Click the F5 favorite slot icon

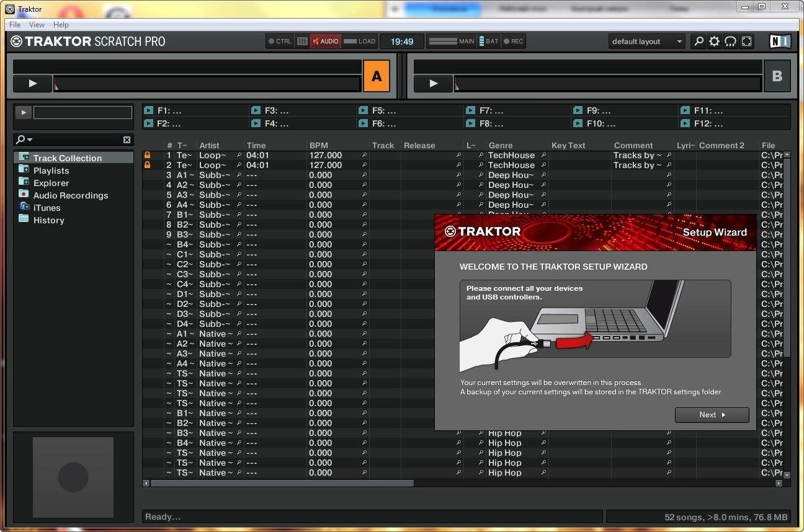tap(363, 110)
